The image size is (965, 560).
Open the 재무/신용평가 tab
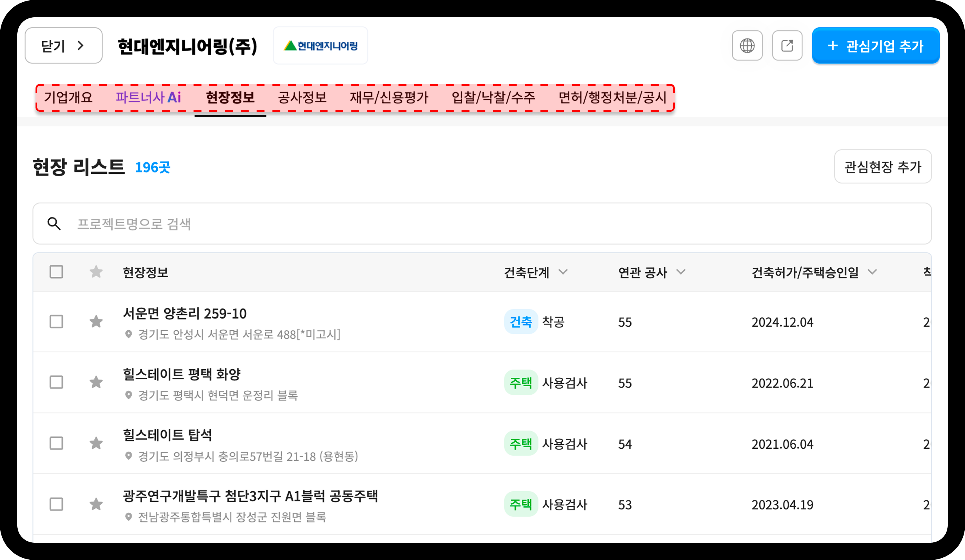[389, 98]
